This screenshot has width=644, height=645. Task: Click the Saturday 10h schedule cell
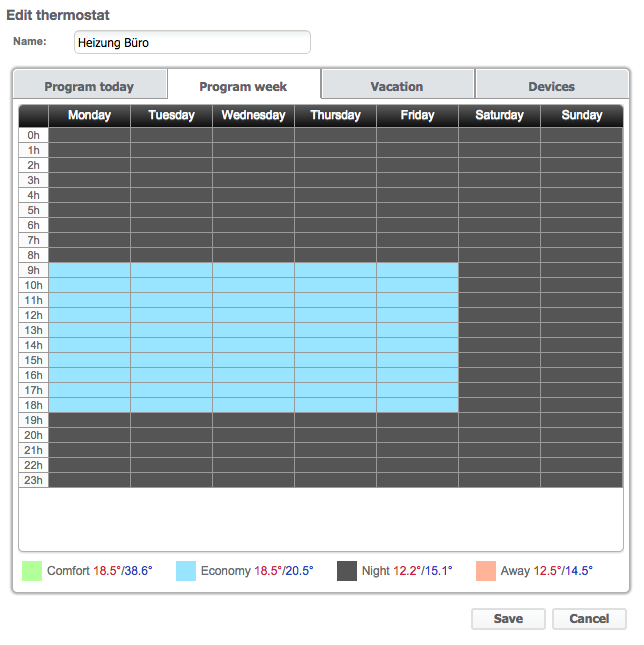pyautogui.click(x=499, y=285)
